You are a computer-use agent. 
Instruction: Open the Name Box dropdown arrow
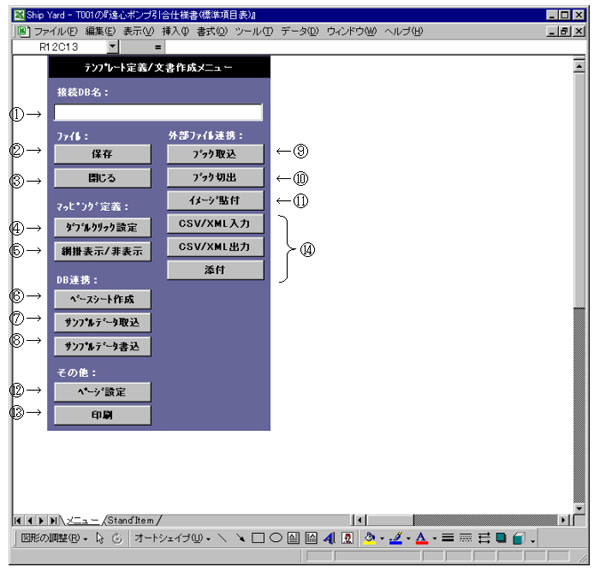112,46
